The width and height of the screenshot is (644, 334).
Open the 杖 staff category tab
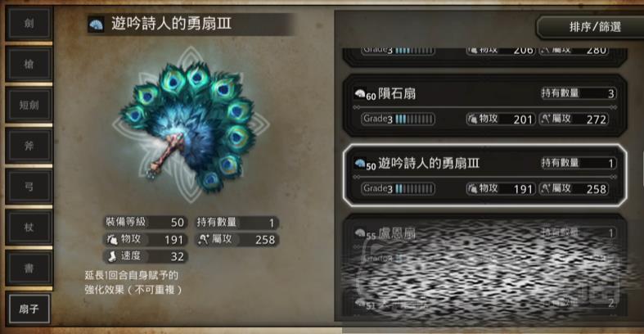tap(29, 228)
